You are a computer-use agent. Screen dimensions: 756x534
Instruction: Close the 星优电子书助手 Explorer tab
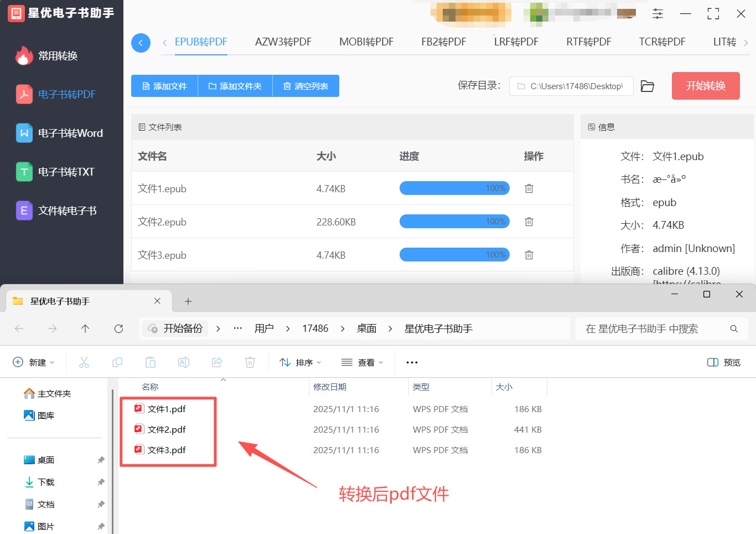pyautogui.click(x=157, y=301)
